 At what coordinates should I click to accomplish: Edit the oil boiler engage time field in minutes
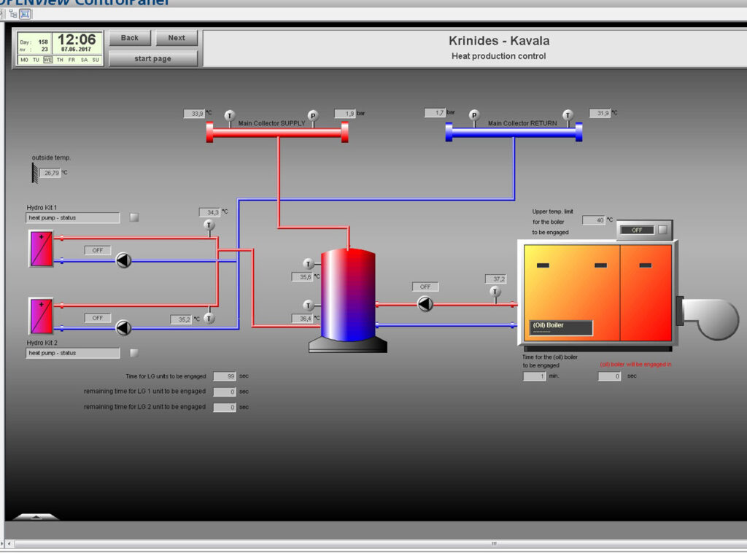click(x=535, y=376)
